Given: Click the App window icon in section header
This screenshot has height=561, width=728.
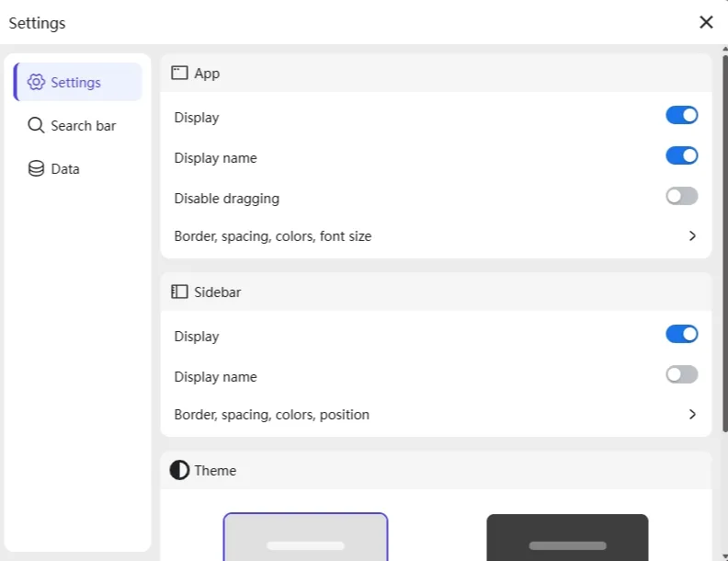Looking at the screenshot, I should click(179, 73).
